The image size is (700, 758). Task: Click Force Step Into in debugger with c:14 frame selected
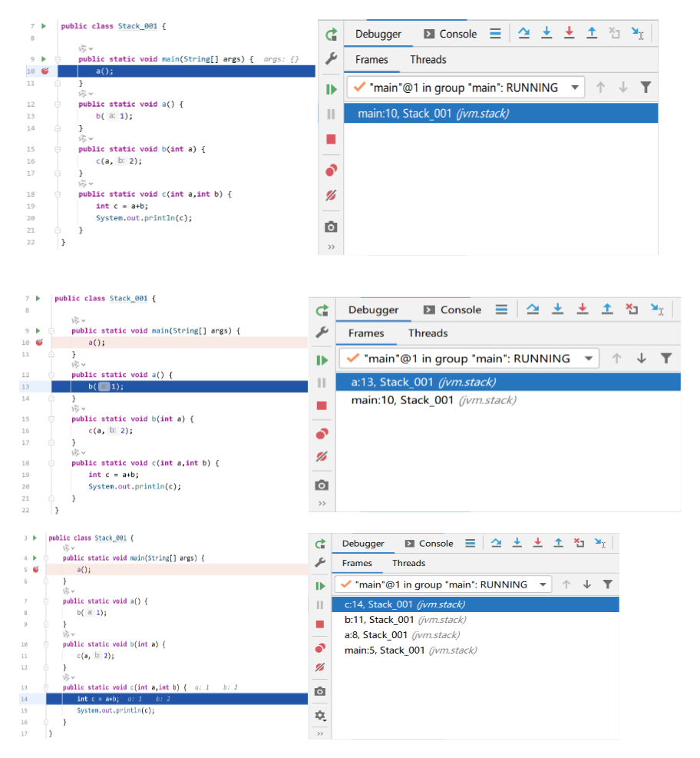pyautogui.click(x=538, y=543)
